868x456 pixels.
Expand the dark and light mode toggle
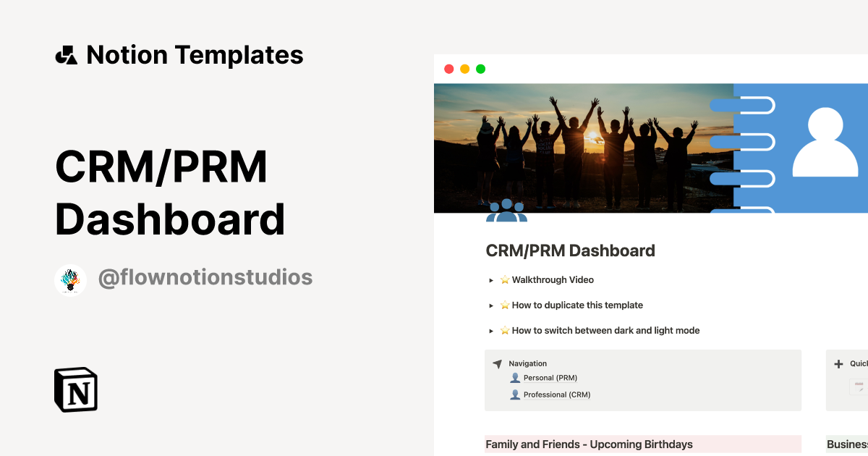pos(490,331)
